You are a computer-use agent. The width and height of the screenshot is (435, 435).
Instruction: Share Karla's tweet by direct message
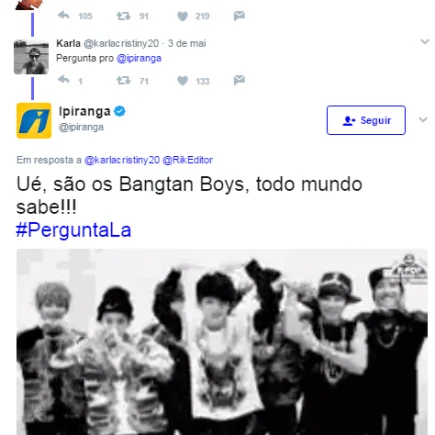pyautogui.click(x=239, y=80)
